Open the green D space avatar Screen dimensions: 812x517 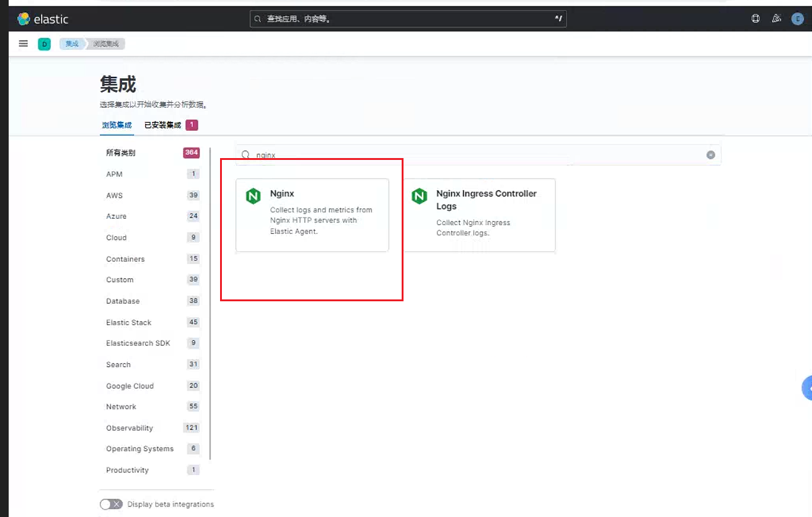(x=44, y=44)
